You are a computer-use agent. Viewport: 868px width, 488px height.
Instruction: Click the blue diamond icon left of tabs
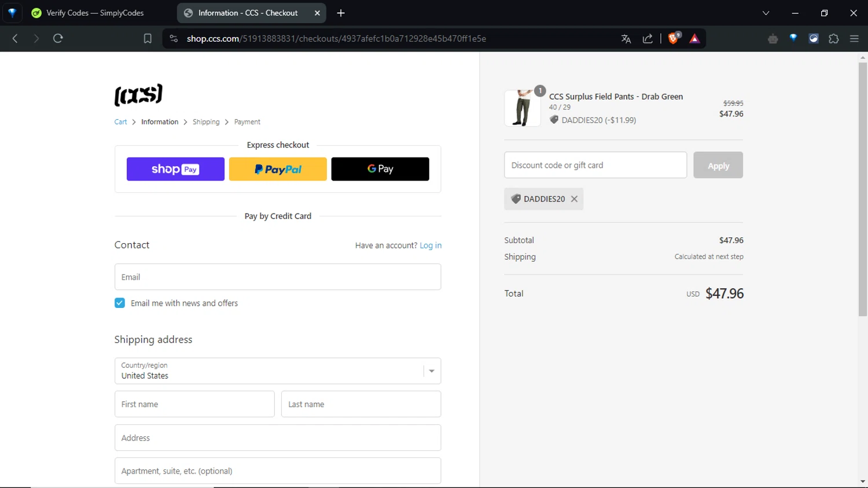12,13
